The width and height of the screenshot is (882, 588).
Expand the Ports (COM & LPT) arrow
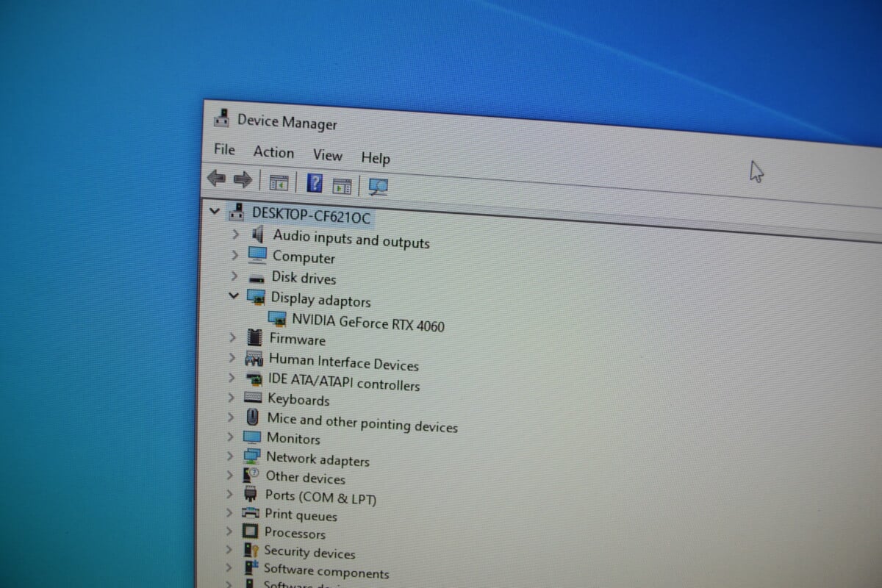pos(229,493)
